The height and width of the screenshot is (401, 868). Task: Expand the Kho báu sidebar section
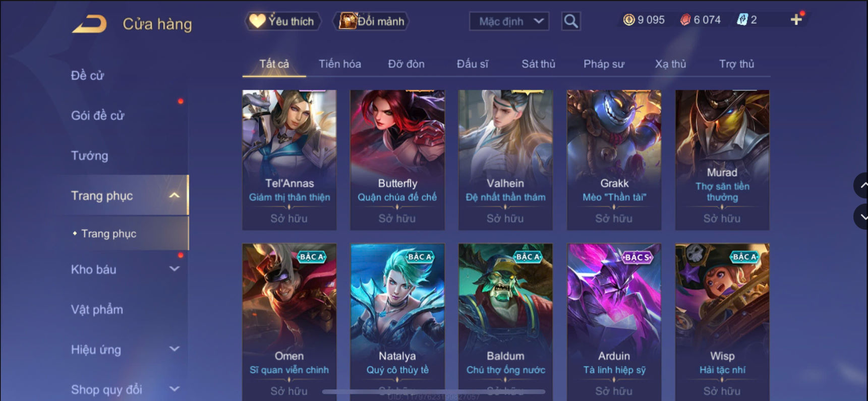point(175,269)
